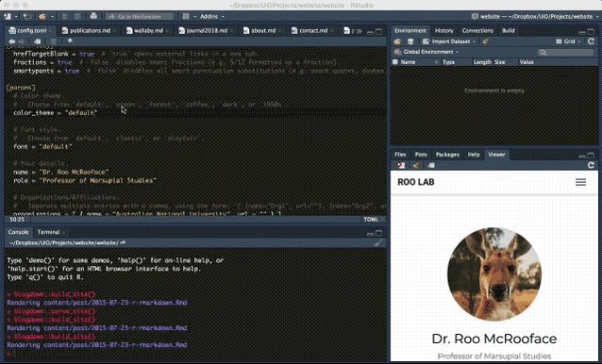
Task: Clear console with the broom icon
Action: point(378,242)
